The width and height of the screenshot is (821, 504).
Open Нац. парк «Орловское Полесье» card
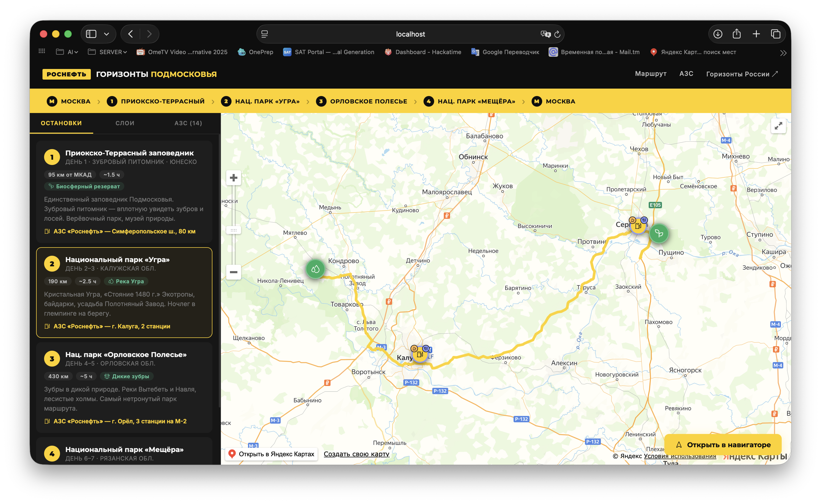(x=124, y=387)
